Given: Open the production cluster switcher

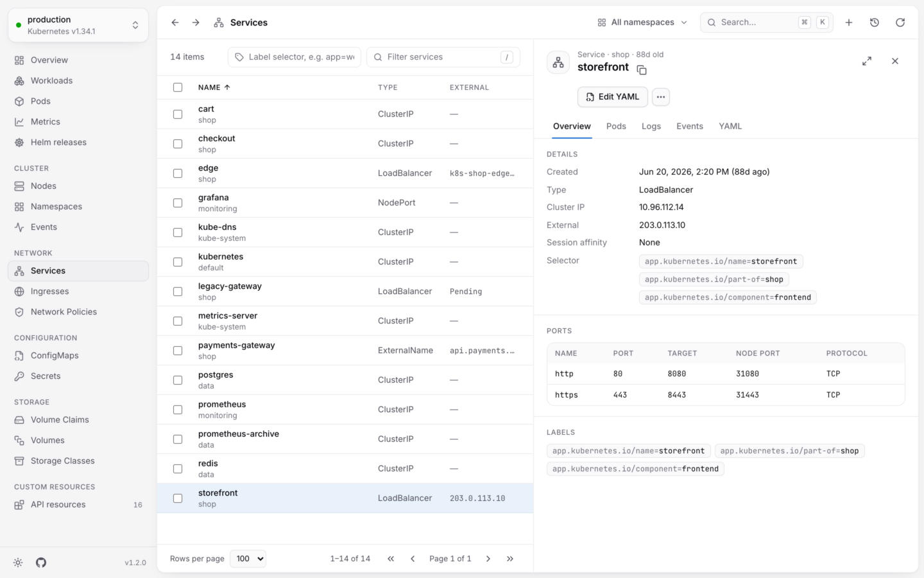Looking at the screenshot, I should [78, 25].
